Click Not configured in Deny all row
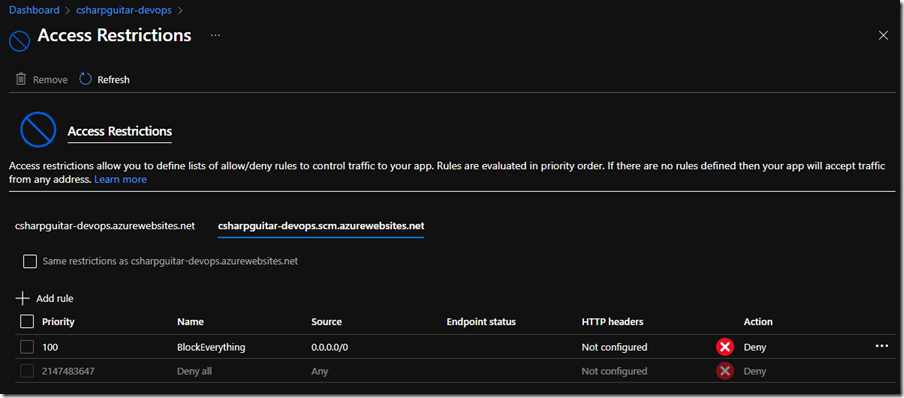Image resolution: width=904 pixels, height=398 pixels. 615,371
